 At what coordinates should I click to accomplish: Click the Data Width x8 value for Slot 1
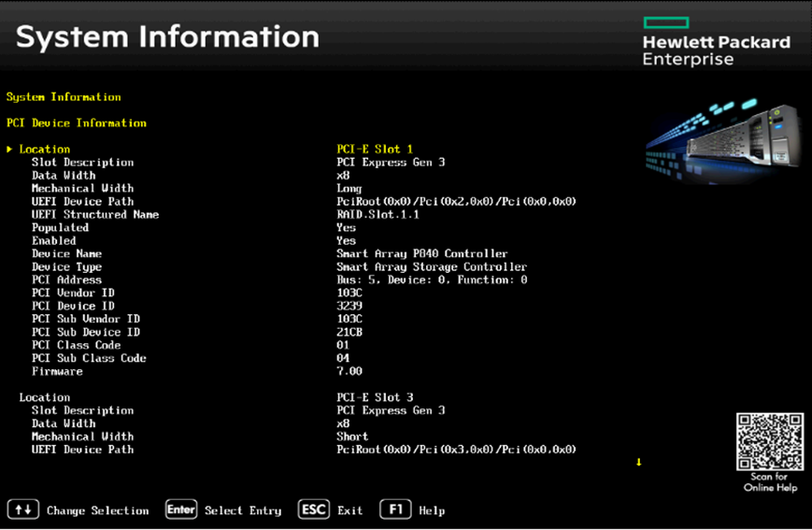coord(343,176)
